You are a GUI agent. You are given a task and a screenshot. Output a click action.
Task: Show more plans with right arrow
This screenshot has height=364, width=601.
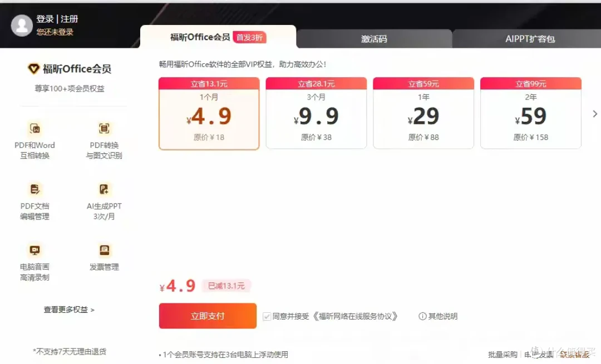pos(594,114)
